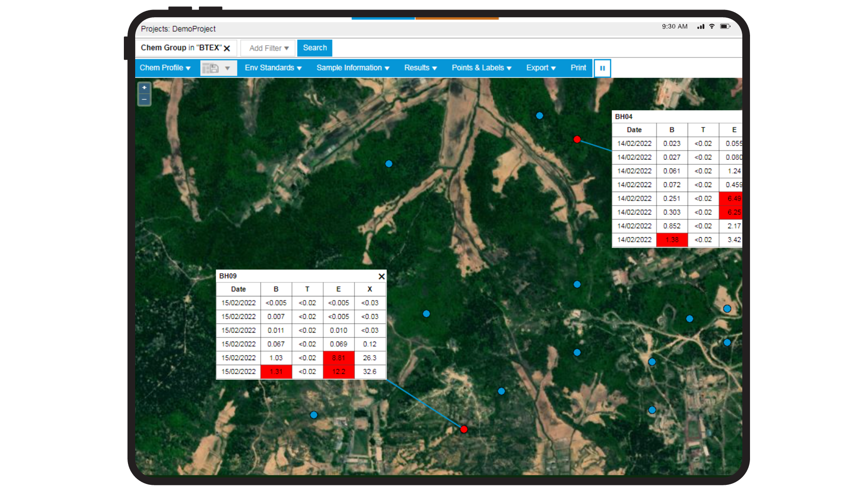The height and width of the screenshot is (488, 868).
Task: Open the Sample Information menu
Action: [x=353, y=68]
